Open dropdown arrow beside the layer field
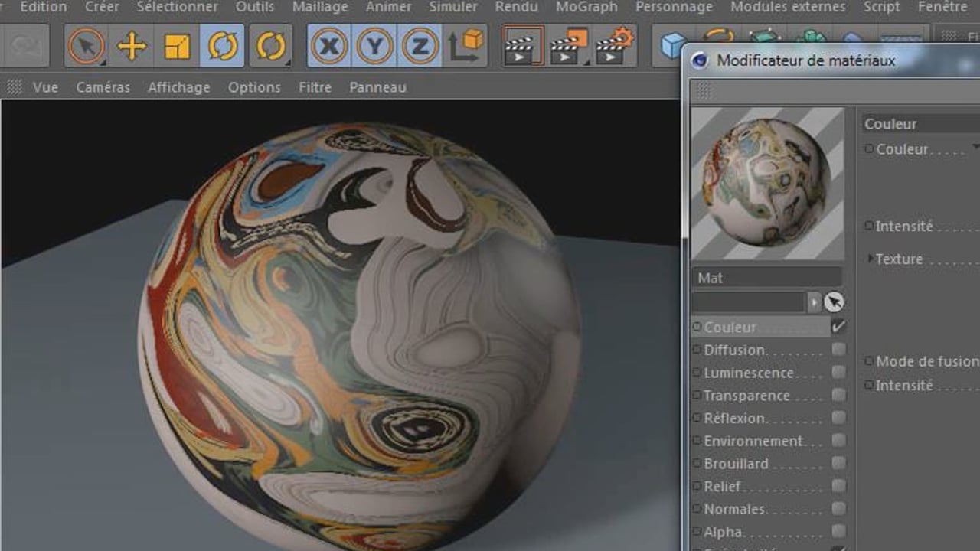980x551 pixels. [814, 302]
